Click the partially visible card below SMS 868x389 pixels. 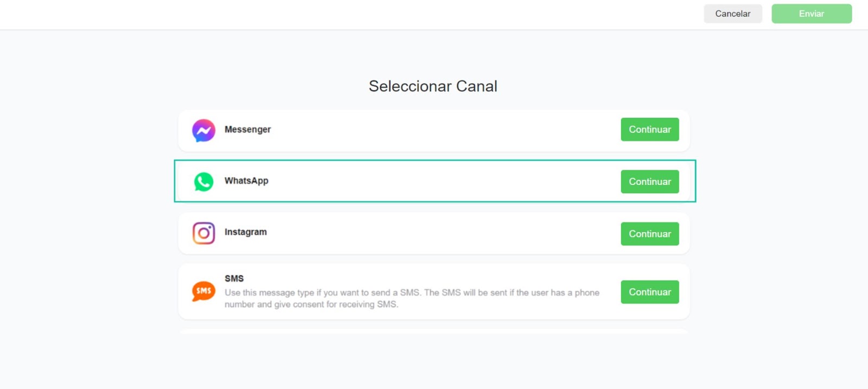tap(434, 330)
